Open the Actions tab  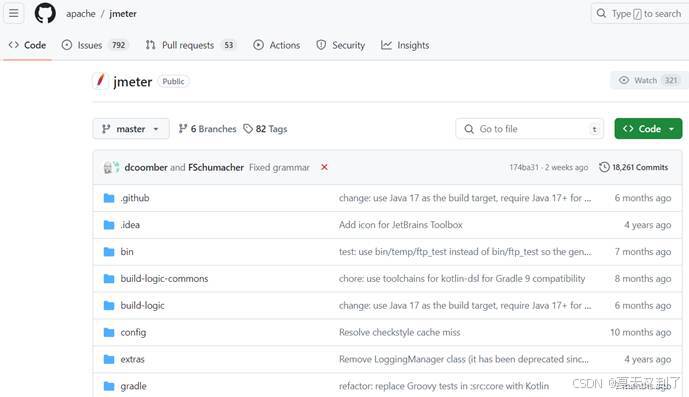coord(277,45)
